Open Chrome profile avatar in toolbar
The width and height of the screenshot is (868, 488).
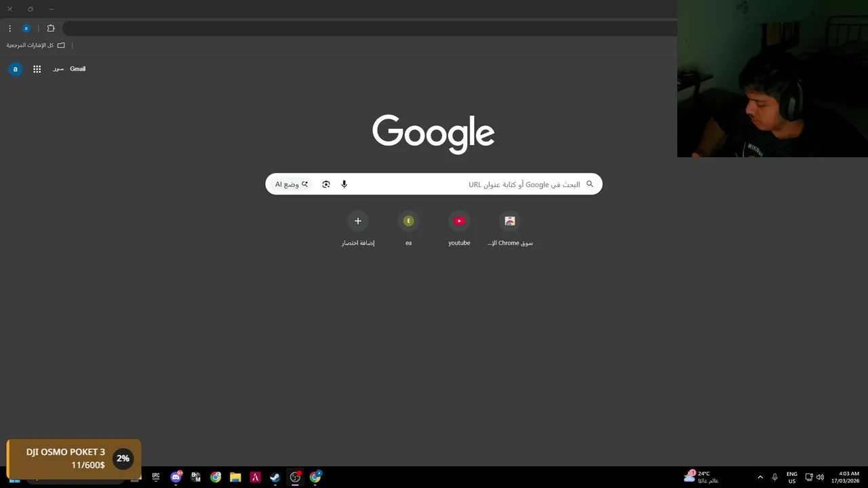click(x=26, y=28)
